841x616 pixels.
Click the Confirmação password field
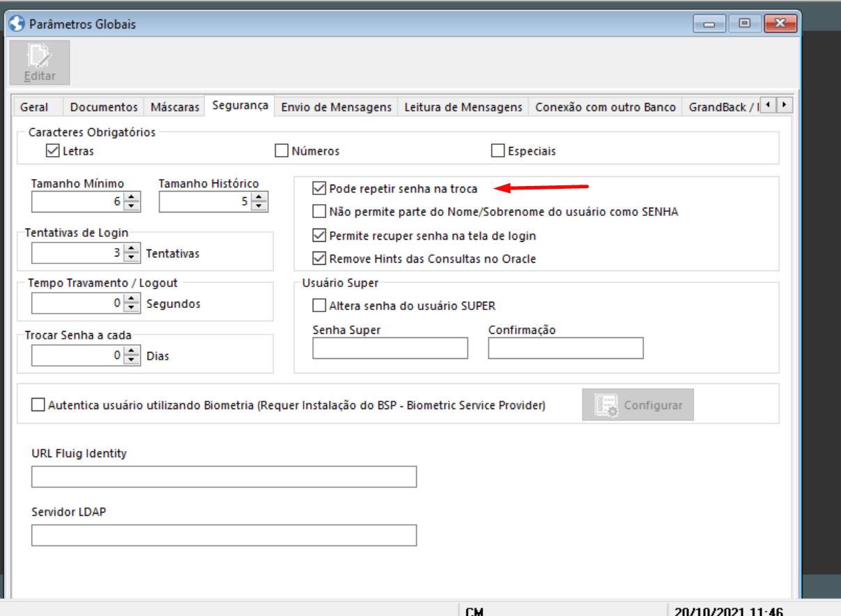pos(566,348)
